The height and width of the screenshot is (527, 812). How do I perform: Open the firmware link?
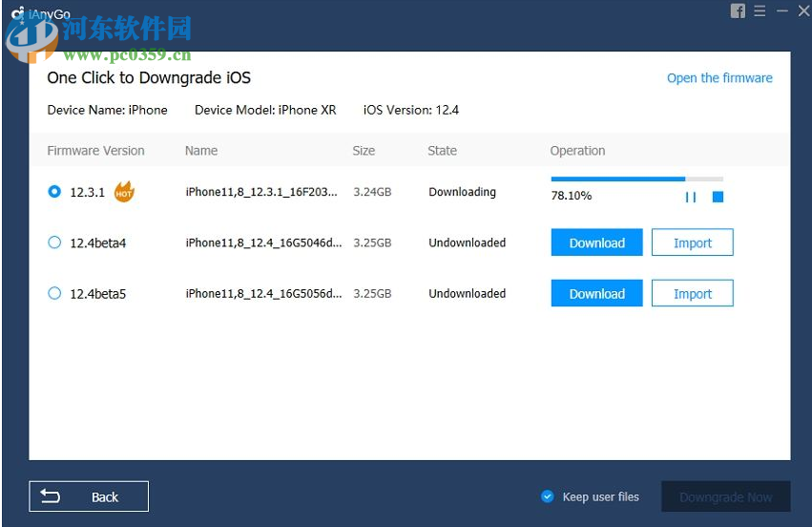pos(719,78)
